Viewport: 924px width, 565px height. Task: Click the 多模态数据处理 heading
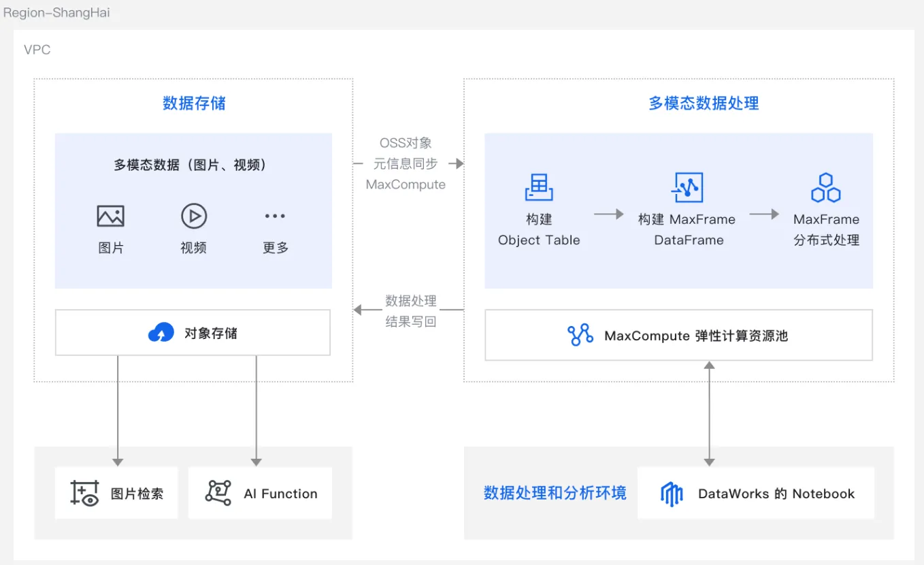pos(704,103)
